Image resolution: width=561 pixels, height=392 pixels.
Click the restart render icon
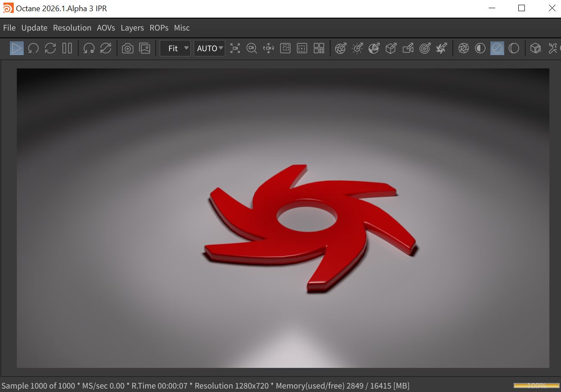click(x=34, y=48)
